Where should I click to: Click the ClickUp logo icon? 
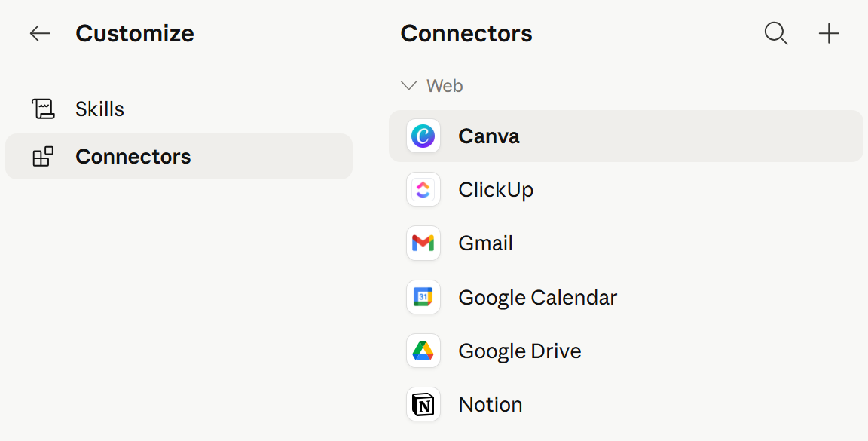pyautogui.click(x=423, y=189)
